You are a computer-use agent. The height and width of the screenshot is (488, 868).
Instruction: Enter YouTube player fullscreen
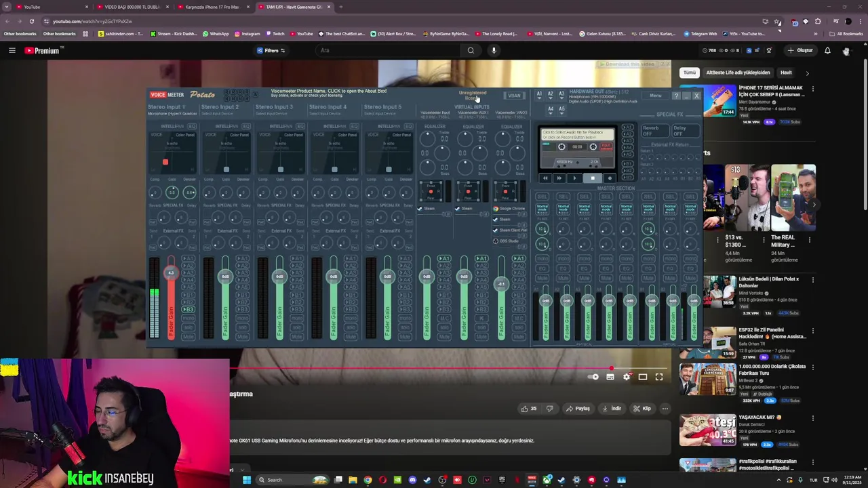[x=658, y=377]
